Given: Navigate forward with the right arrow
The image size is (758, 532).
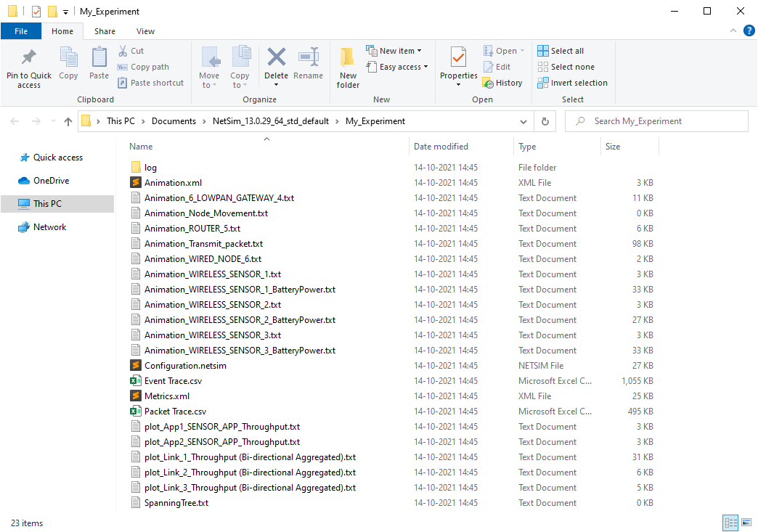Looking at the screenshot, I should tap(36, 121).
